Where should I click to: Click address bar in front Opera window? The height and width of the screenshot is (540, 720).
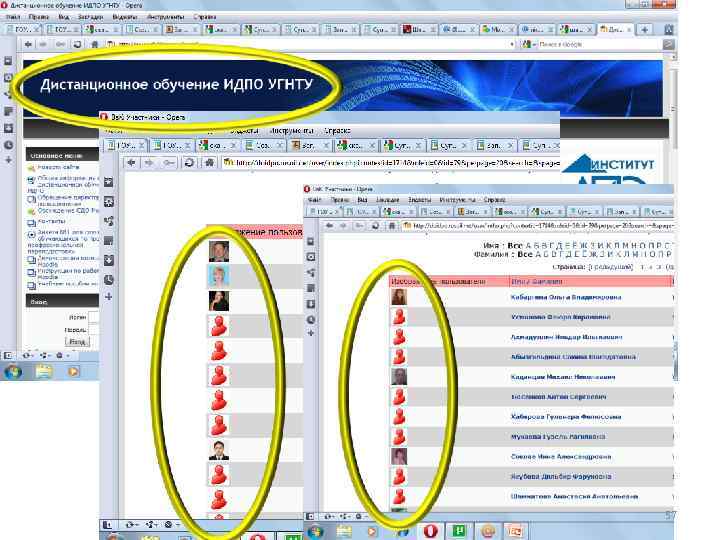point(538,225)
